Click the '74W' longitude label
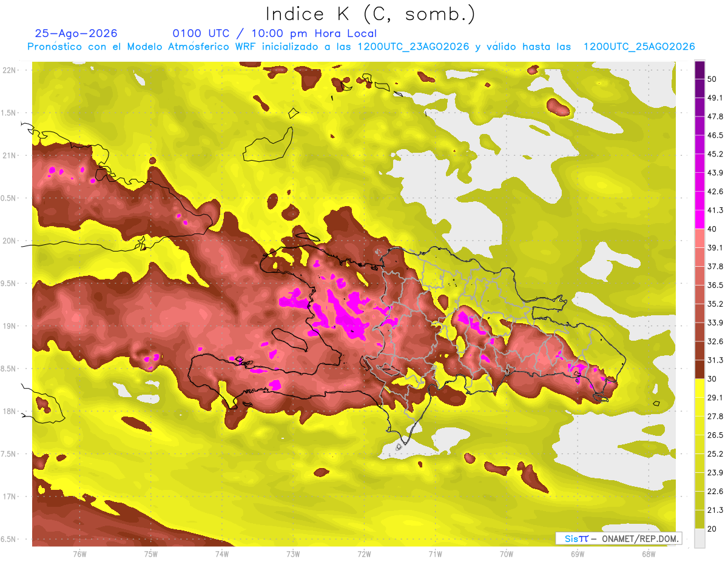 [x=221, y=554]
